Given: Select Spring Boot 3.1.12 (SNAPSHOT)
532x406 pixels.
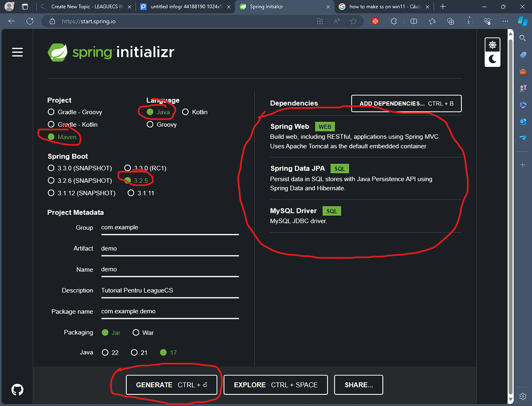Looking at the screenshot, I should (x=81, y=193).
